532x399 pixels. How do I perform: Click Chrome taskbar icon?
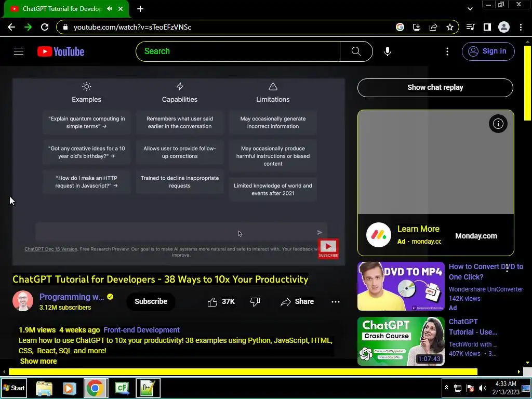pos(95,388)
